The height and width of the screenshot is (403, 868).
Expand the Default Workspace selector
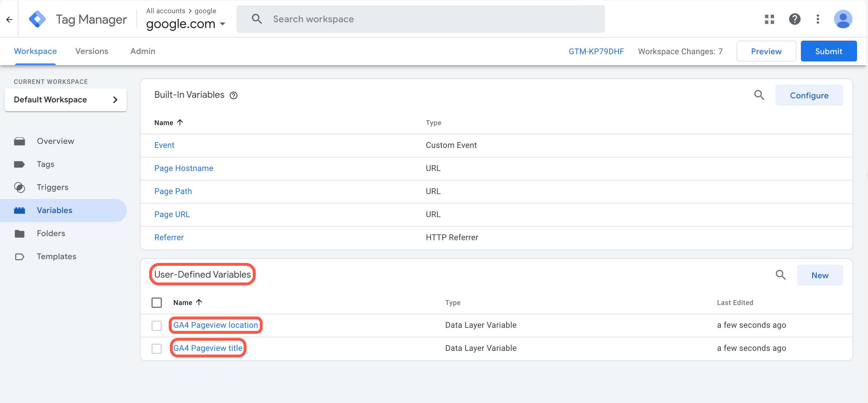click(66, 100)
